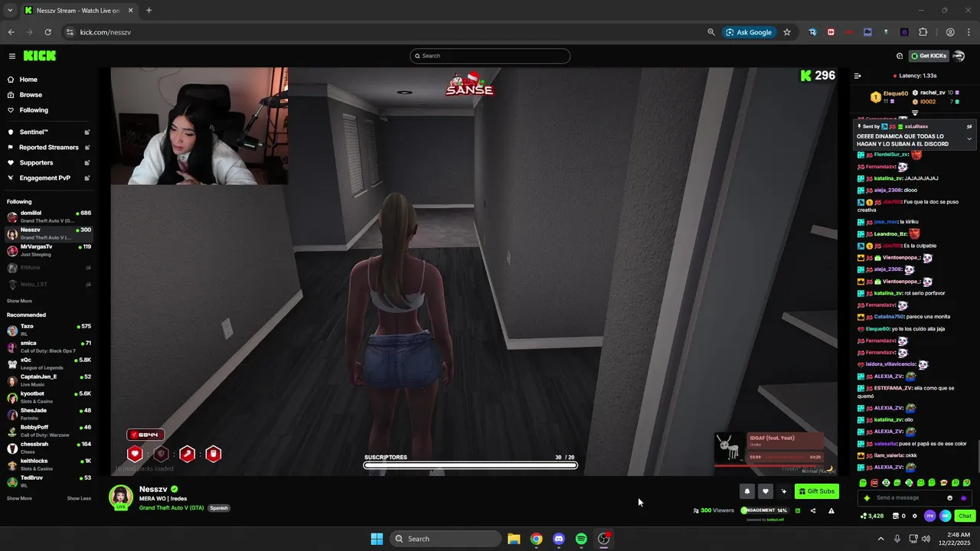Report the stream with warning icon
This screenshot has width=980, height=551.
click(x=831, y=510)
